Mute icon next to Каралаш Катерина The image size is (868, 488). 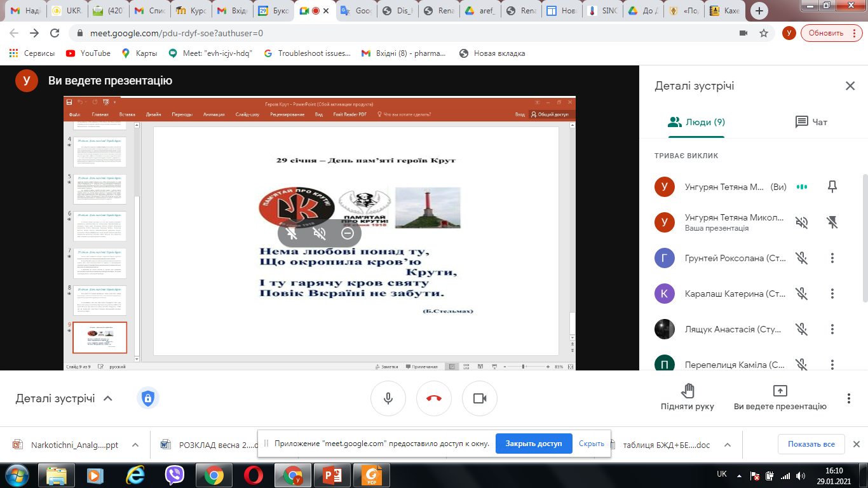pos(802,294)
